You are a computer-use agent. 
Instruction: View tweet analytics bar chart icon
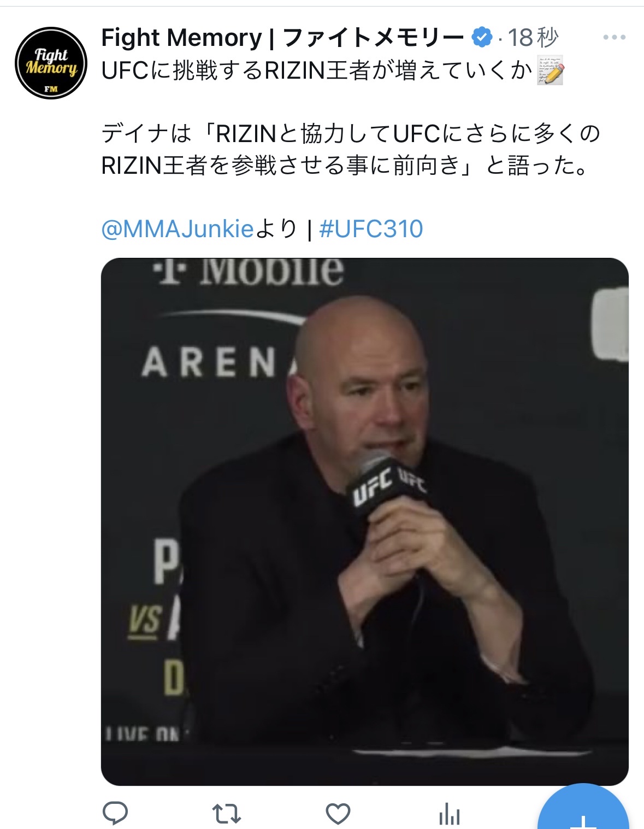pyautogui.click(x=450, y=814)
